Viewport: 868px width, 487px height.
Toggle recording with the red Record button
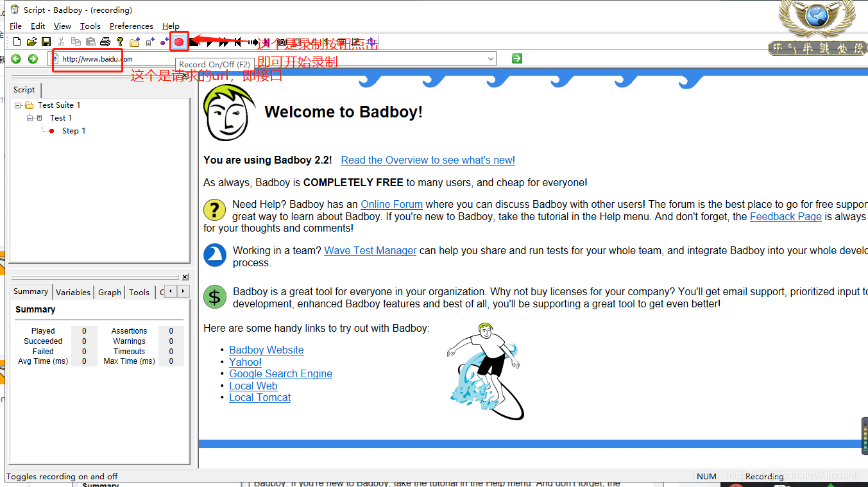pos(179,42)
